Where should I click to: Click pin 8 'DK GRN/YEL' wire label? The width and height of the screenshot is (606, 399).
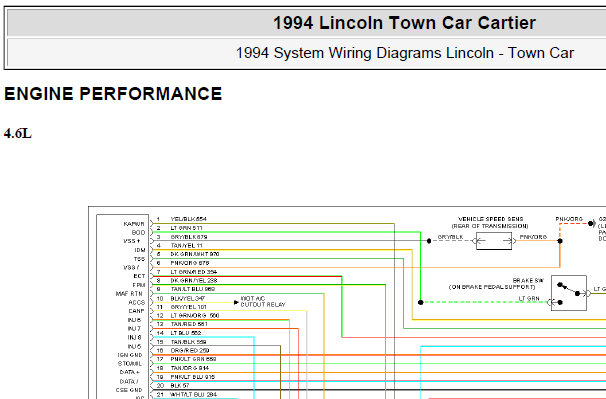(x=194, y=280)
